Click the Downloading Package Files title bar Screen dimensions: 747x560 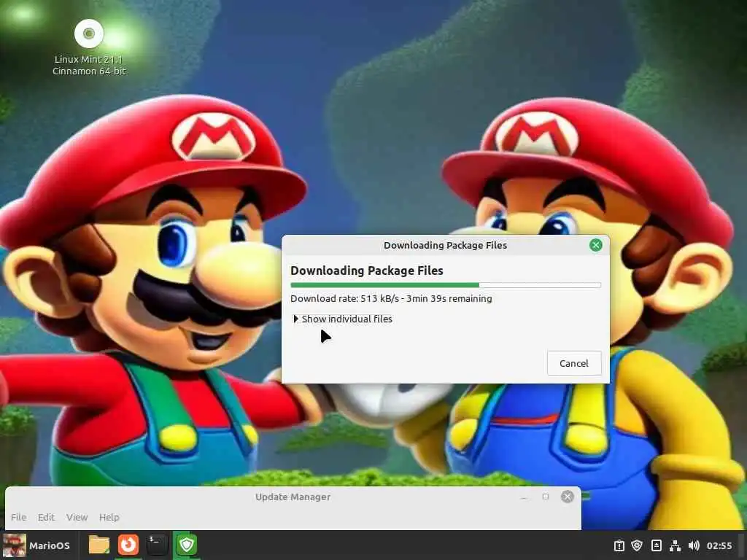(445, 245)
